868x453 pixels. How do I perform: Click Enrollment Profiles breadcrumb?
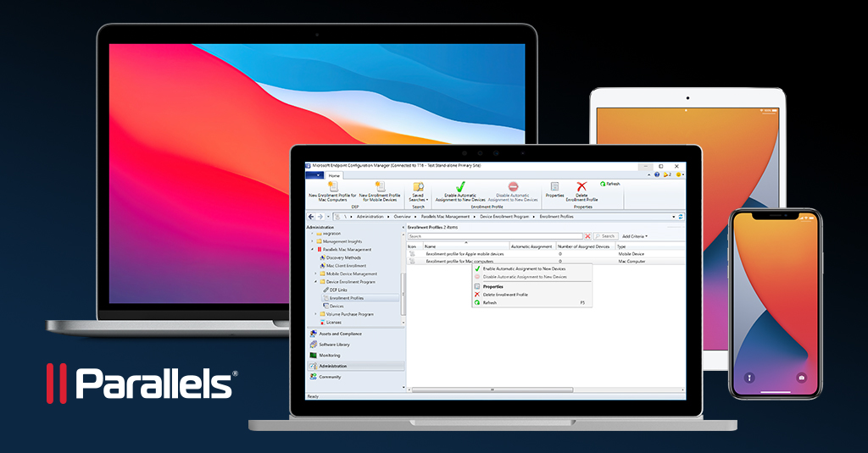556,217
